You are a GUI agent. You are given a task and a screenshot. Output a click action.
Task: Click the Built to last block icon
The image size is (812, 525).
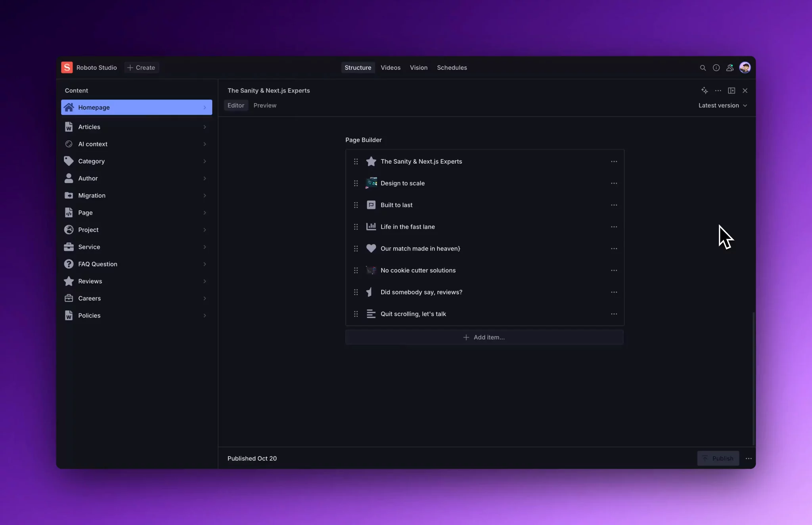click(x=371, y=205)
